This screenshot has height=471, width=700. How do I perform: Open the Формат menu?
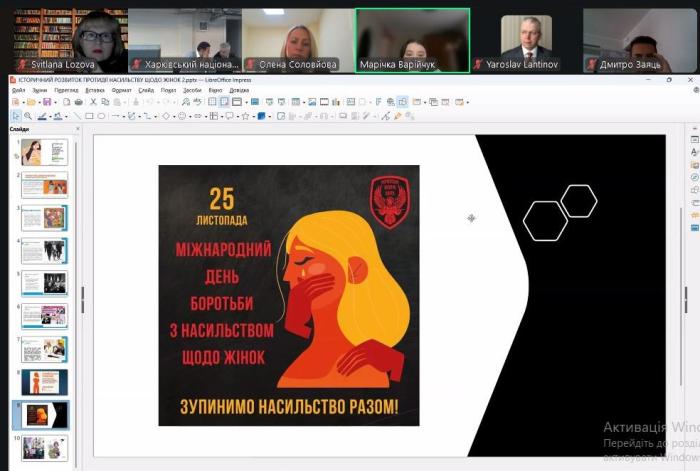tap(121, 90)
